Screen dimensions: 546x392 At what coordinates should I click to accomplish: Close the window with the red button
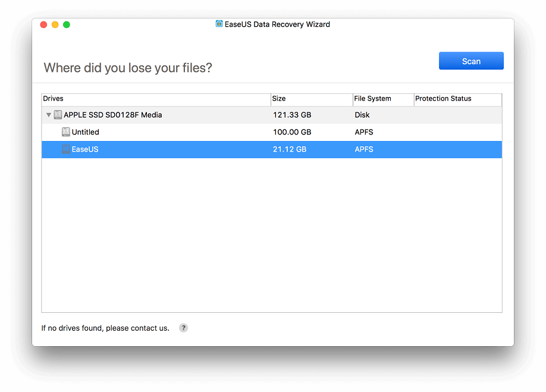43,25
